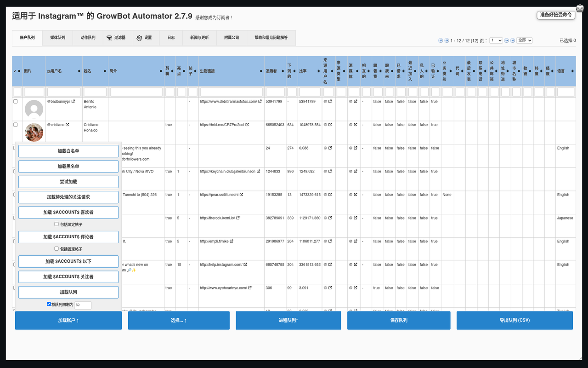Screen dimensions: 588x368
Task: Click the 准备好接受命令 status button
Action: pos(556,15)
